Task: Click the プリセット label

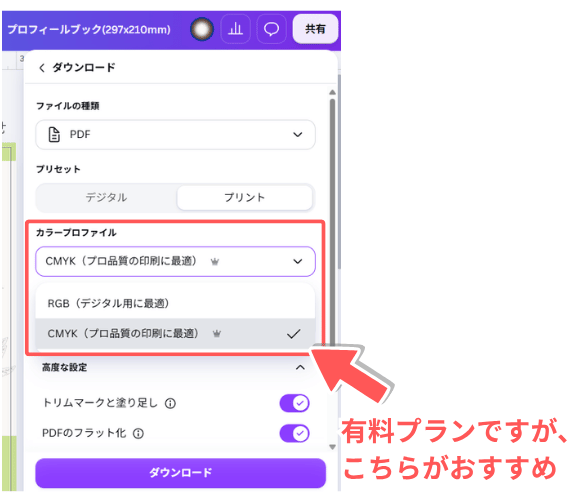Action: (x=58, y=169)
